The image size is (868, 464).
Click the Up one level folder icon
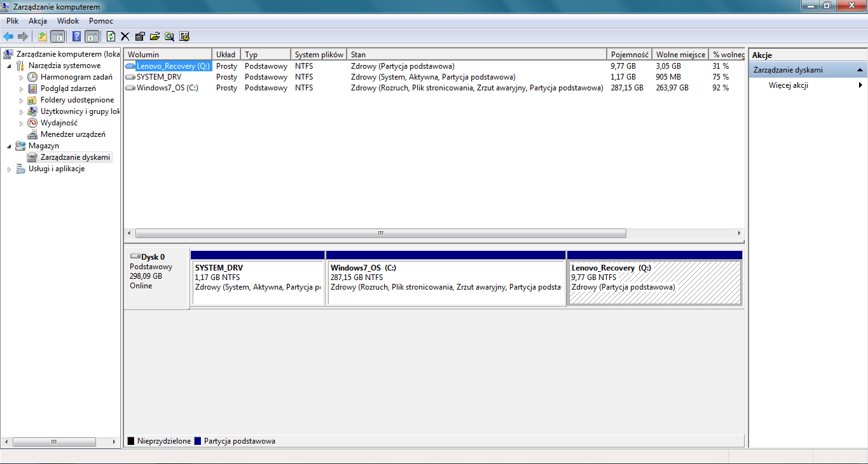[x=43, y=36]
